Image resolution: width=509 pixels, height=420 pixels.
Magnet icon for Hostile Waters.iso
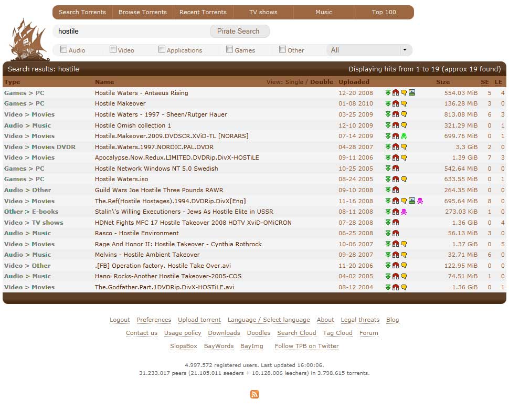click(x=395, y=179)
